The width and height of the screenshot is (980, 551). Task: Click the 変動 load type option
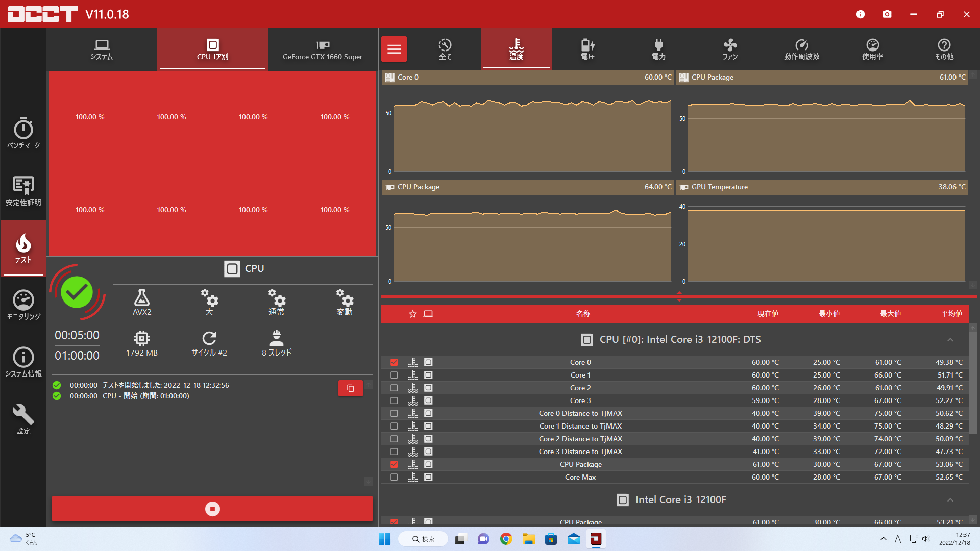[x=344, y=303]
